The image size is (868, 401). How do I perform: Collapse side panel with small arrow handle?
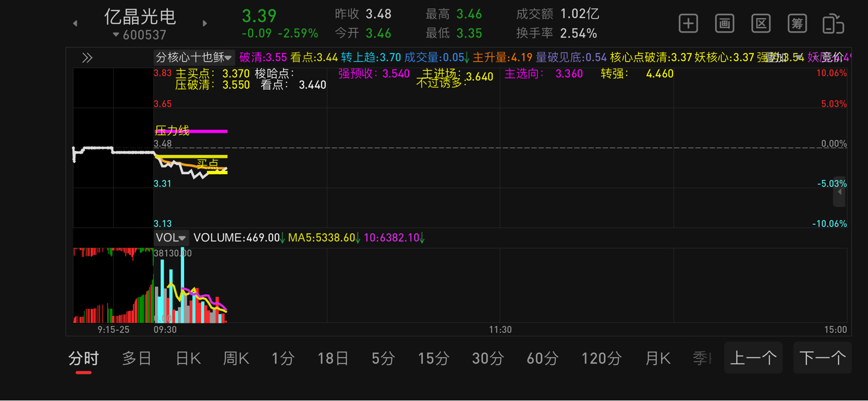(x=839, y=192)
